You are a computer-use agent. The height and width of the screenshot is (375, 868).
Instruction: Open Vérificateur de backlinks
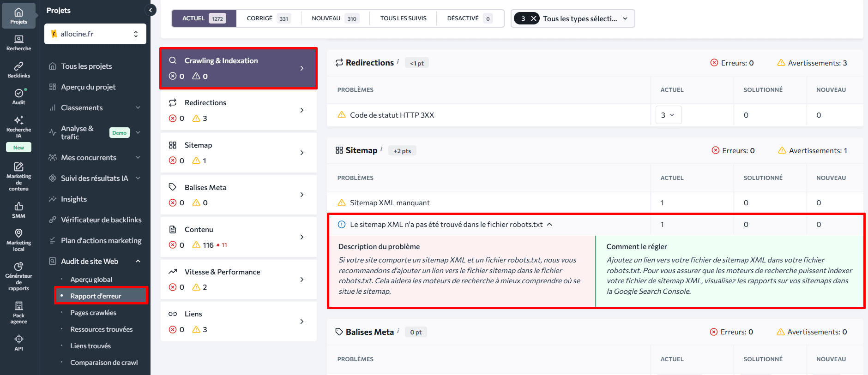point(101,220)
